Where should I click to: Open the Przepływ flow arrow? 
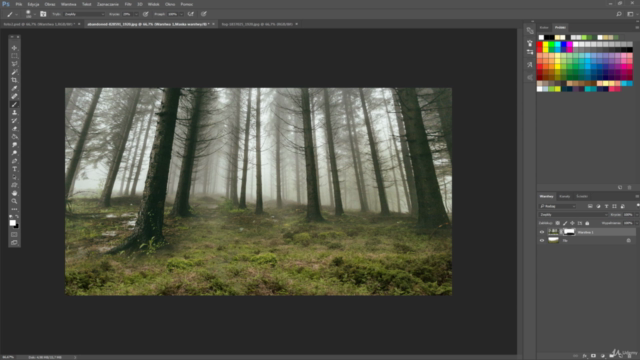[x=181, y=14]
